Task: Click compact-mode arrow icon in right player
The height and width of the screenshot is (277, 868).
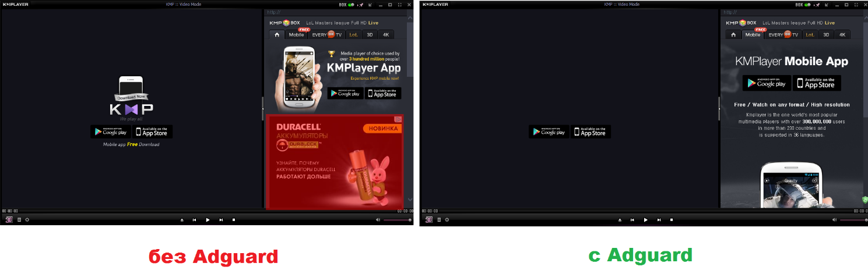Action: coord(827,4)
